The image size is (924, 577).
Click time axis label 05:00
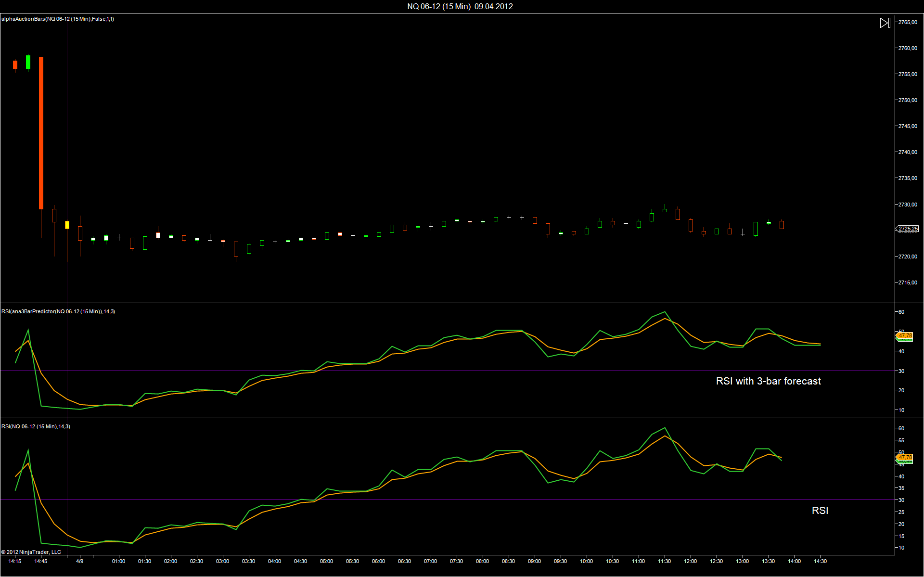tap(327, 561)
